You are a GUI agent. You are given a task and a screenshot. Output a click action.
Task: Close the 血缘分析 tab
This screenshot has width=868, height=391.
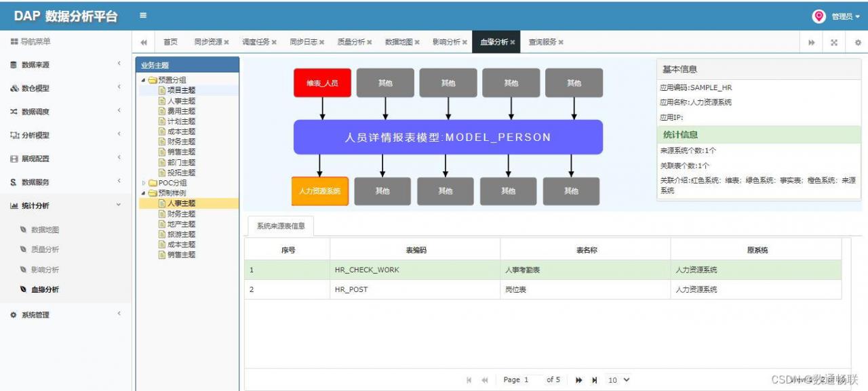(513, 42)
